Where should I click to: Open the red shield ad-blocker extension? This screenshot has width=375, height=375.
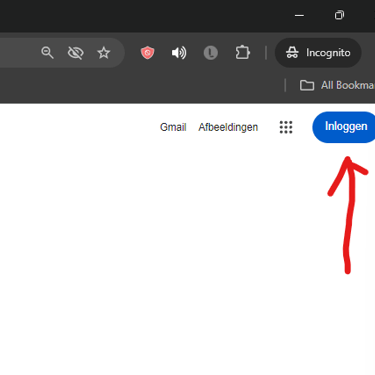click(x=147, y=53)
